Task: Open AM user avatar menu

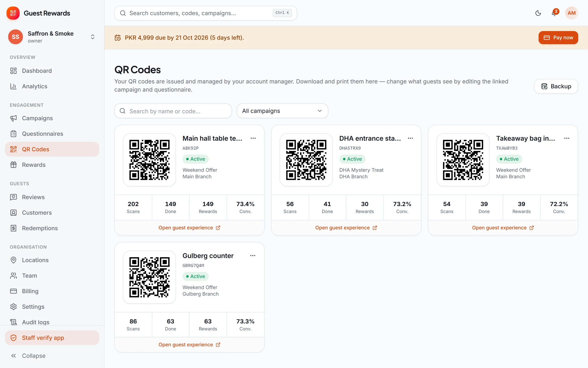Action: tap(571, 13)
